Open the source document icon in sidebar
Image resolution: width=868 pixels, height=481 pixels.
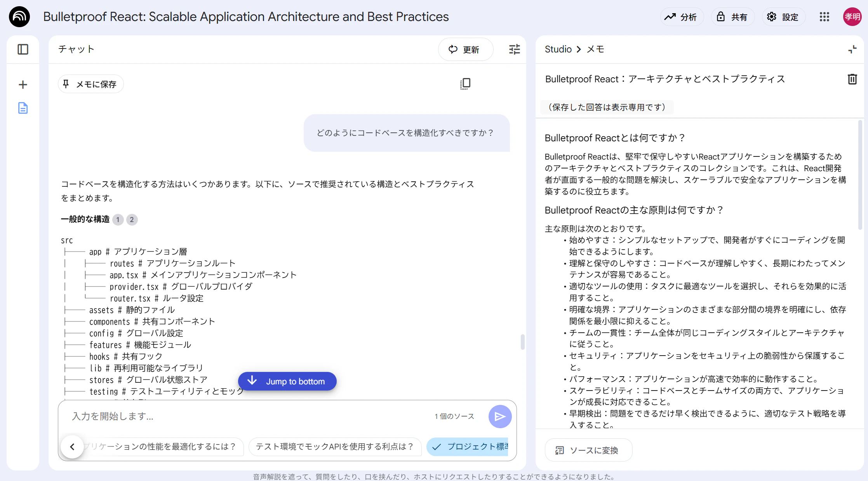pos(23,108)
